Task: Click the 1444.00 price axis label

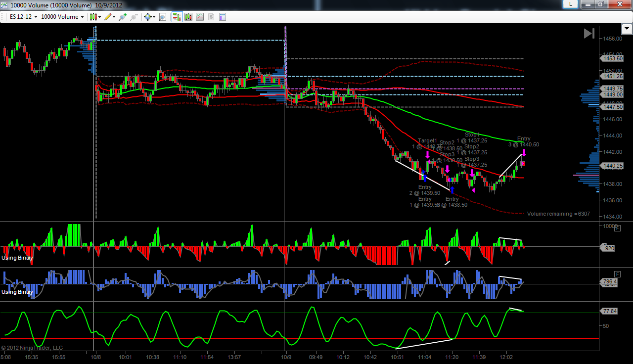Action: (613, 136)
